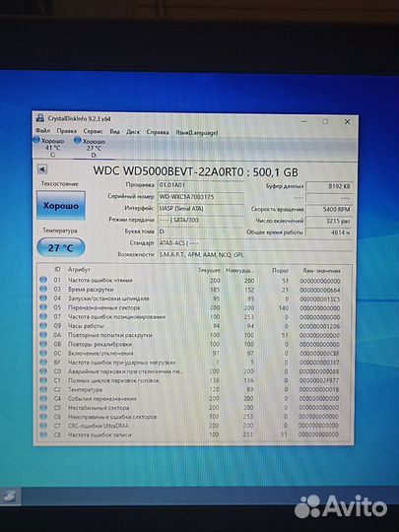
Task: Click Буква тома field D:
Action: point(201,232)
